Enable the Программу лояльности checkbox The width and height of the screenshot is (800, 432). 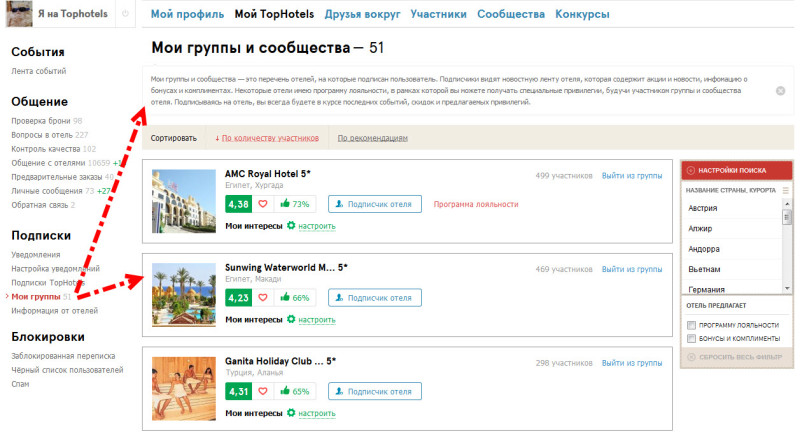(x=692, y=325)
